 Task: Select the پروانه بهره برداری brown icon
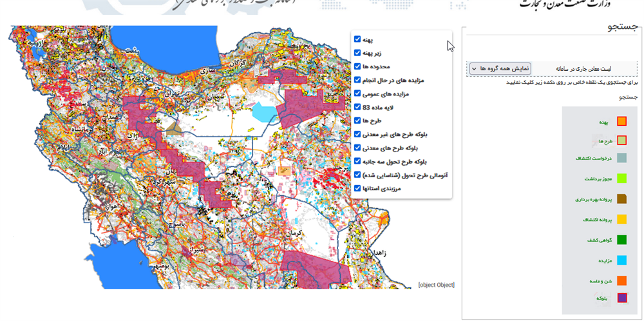click(x=621, y=199)
